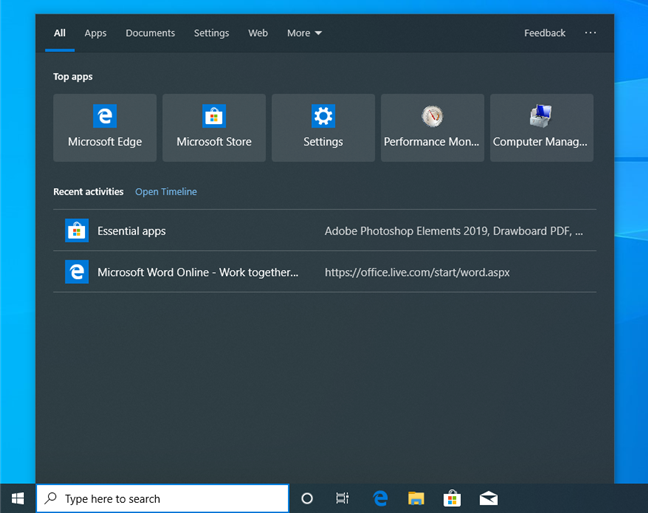This screenshot has height=513, width=648.
Task: Open the Mail app from the taskbar
Action: 488,499
